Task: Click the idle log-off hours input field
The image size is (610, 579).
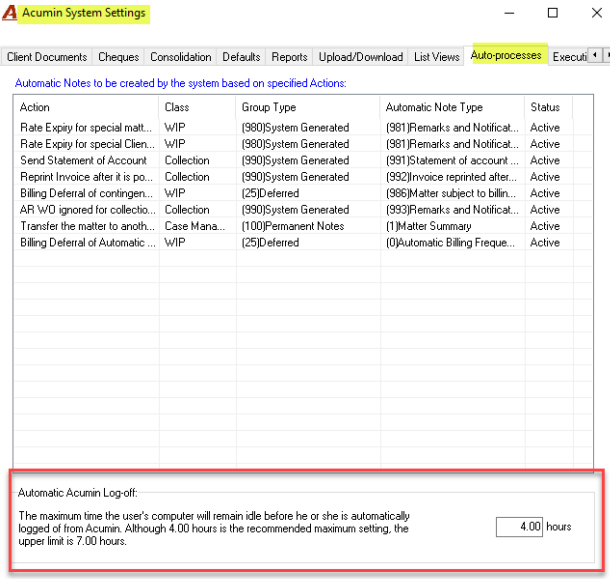Action: coord(519,527)
